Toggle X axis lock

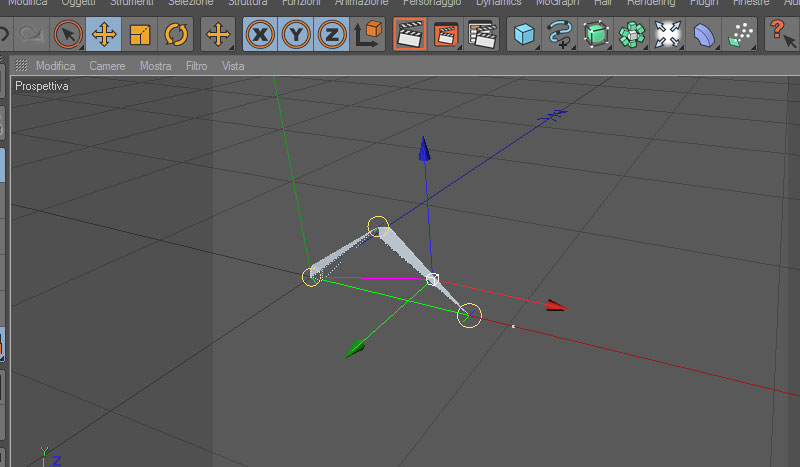tap(260, 34)
